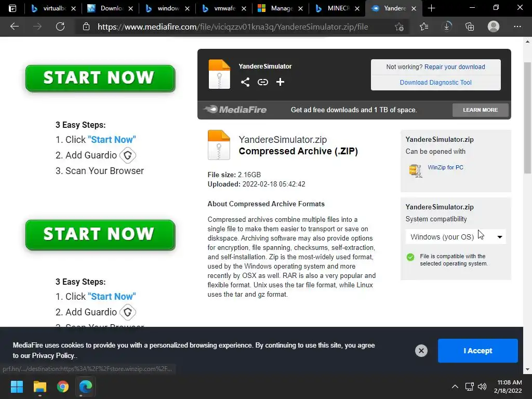
Task: Click the network tray icon
Action: 470,387
